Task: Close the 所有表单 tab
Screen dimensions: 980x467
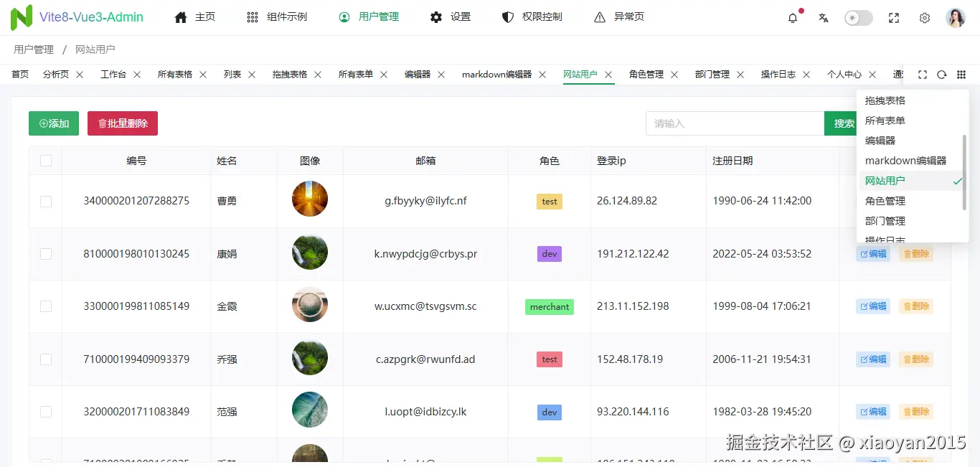Action: point(384,75)
